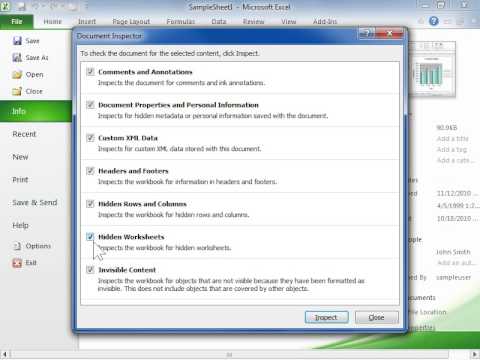Click the Close button in Document Inspector
The height and width of the screenshot is (360, 480).
(377, 317)
